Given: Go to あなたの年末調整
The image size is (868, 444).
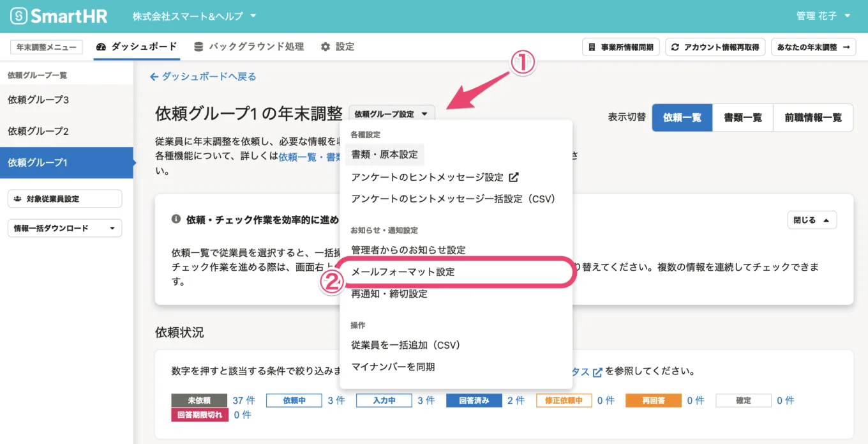Looking at the screenshot, I should point(813,47).
